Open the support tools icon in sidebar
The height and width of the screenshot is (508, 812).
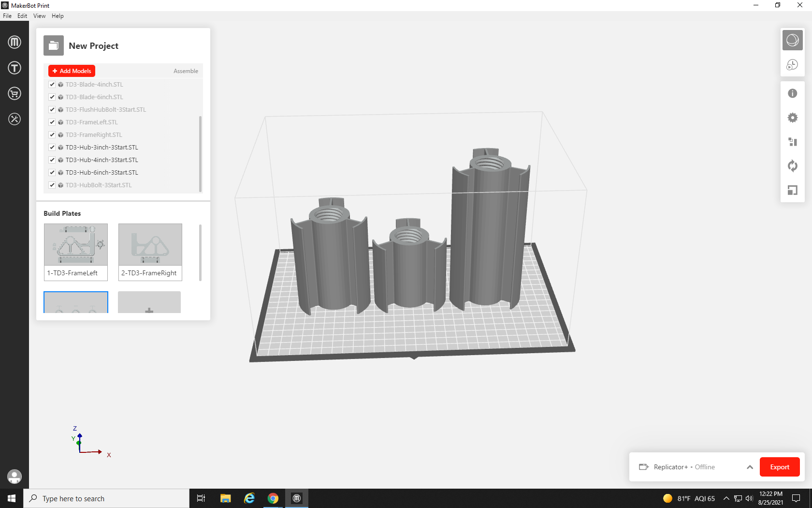click(14, 119)
